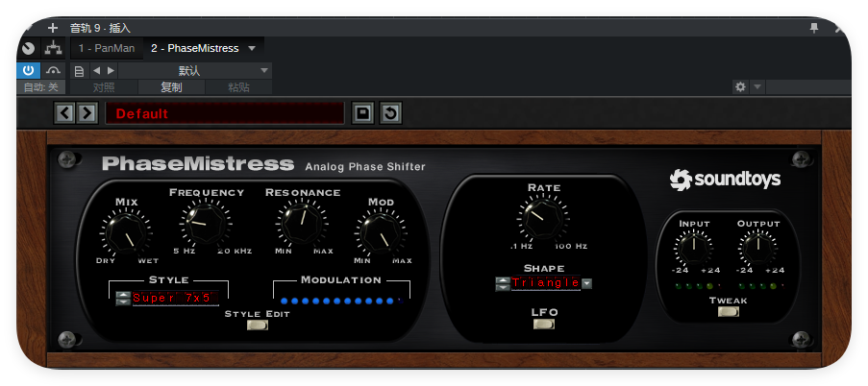This screenshot has width=868, height=386.
Task: Click the Mod knob
Action: (382, 232)
